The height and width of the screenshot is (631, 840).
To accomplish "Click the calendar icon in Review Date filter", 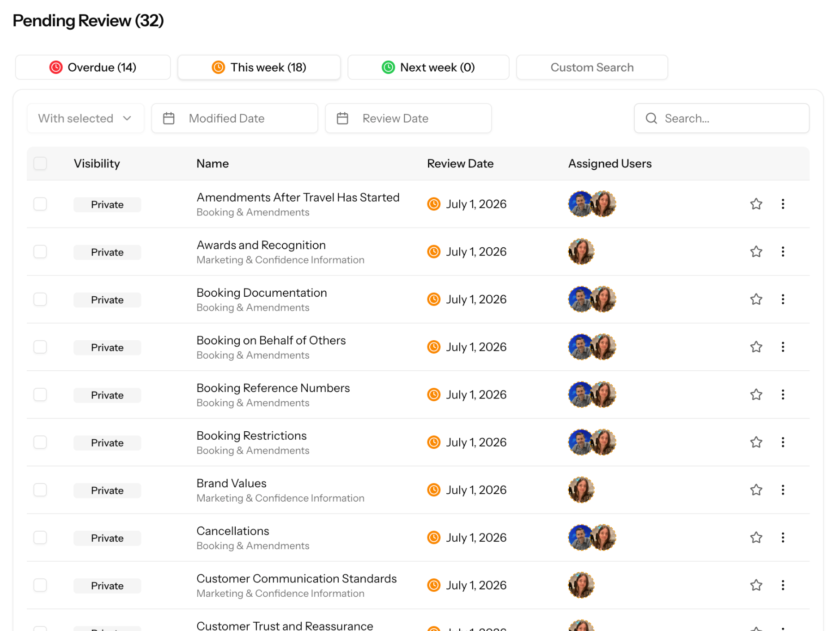I will [342, 118].
